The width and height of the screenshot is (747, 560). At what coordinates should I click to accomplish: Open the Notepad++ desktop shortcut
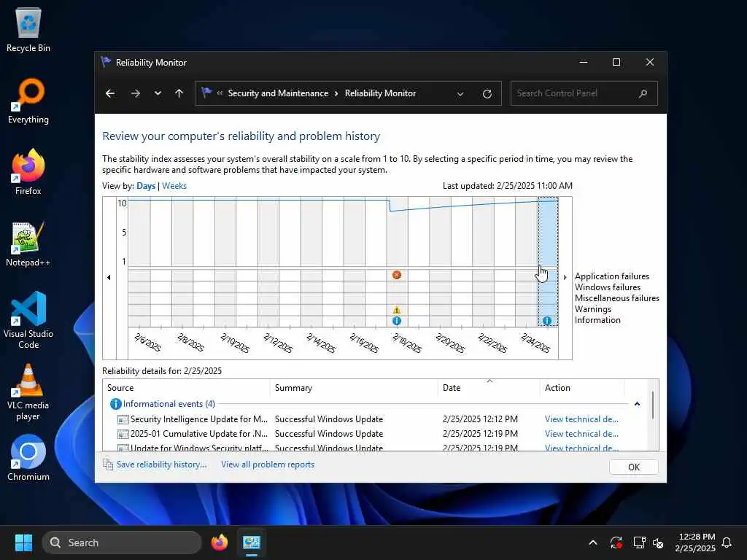(28, 244)
